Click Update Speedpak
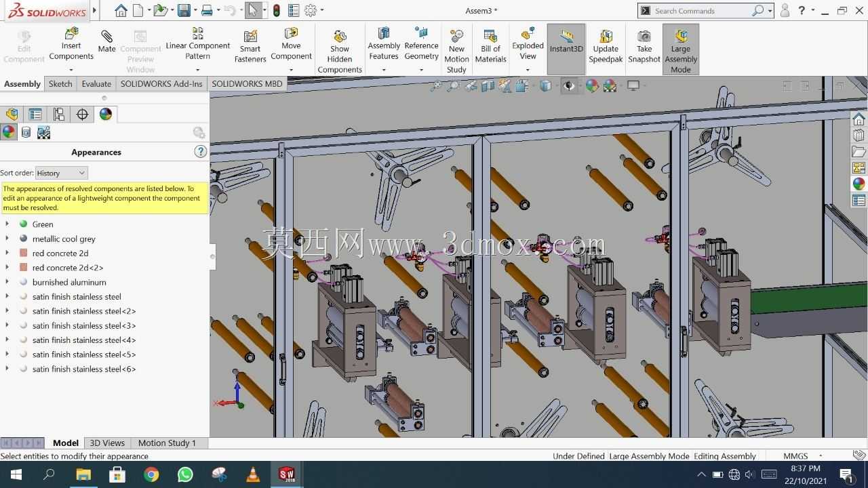Viewport: 868px width, 488px height. [606, 46]
